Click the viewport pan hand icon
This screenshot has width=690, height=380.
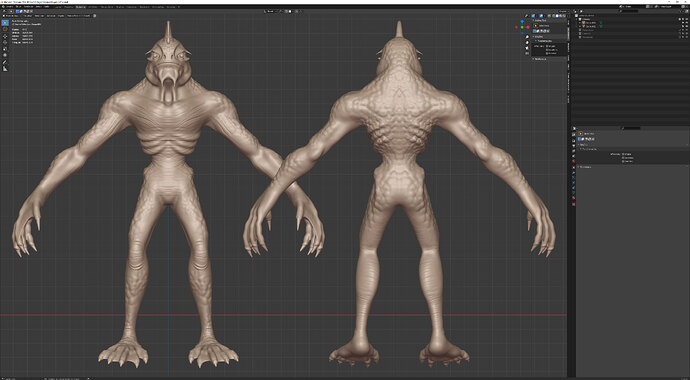(x=527, y=43)
